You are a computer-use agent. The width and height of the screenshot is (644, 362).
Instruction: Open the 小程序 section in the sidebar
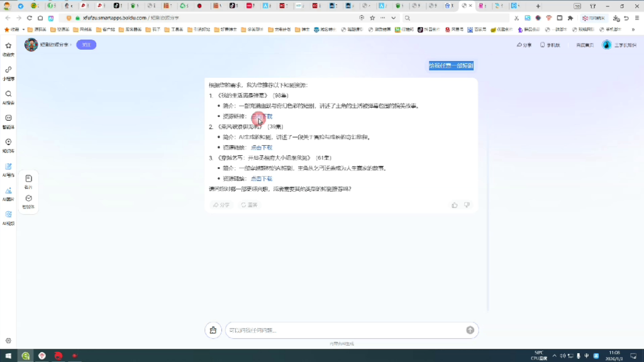coord(8,69)
